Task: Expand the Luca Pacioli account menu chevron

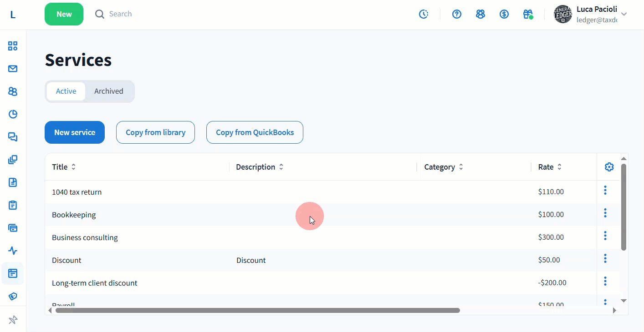Action: click(x=624, y=14)
